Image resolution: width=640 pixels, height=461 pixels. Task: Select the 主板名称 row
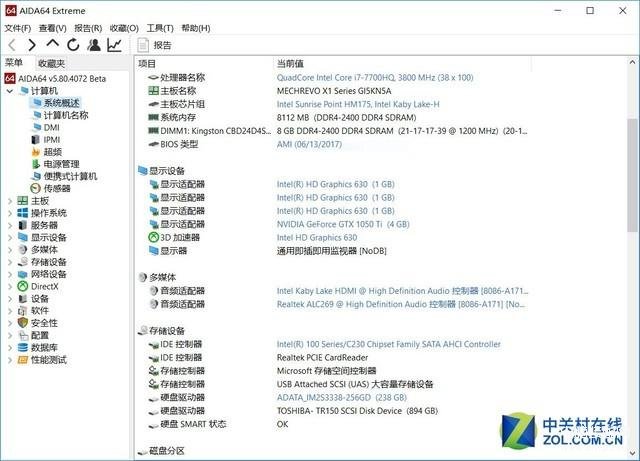[x=333, y=91]
